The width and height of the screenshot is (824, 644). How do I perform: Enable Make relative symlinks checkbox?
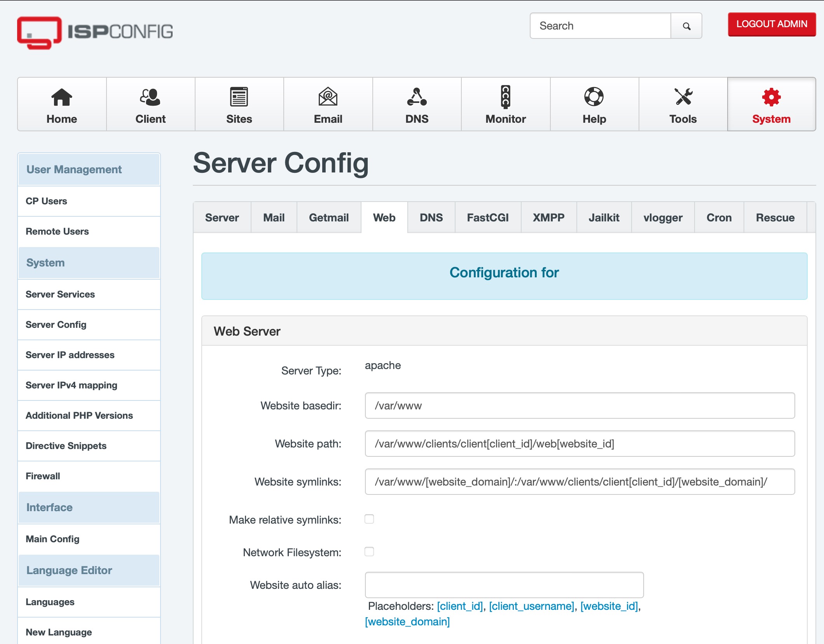(369, 519)
